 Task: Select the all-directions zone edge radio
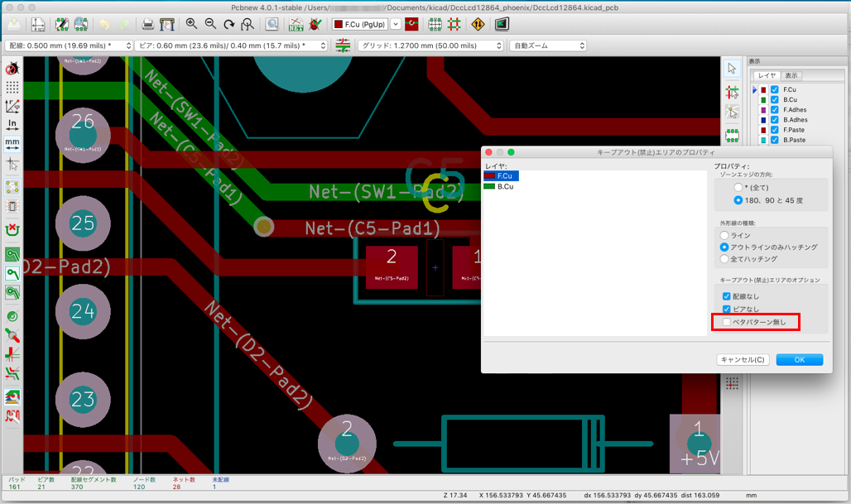point(738,187)
